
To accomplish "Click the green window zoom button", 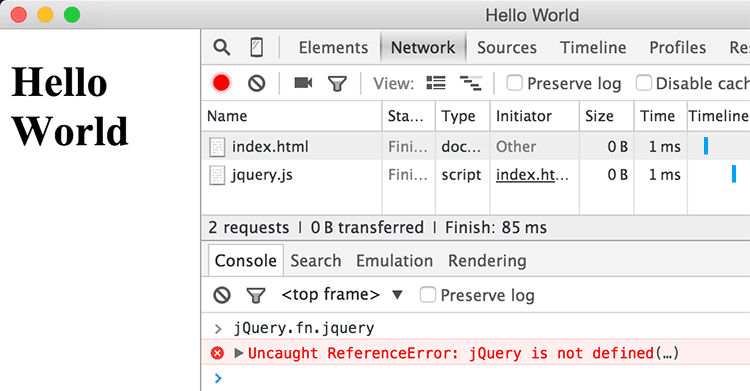I will pos(72,15).
